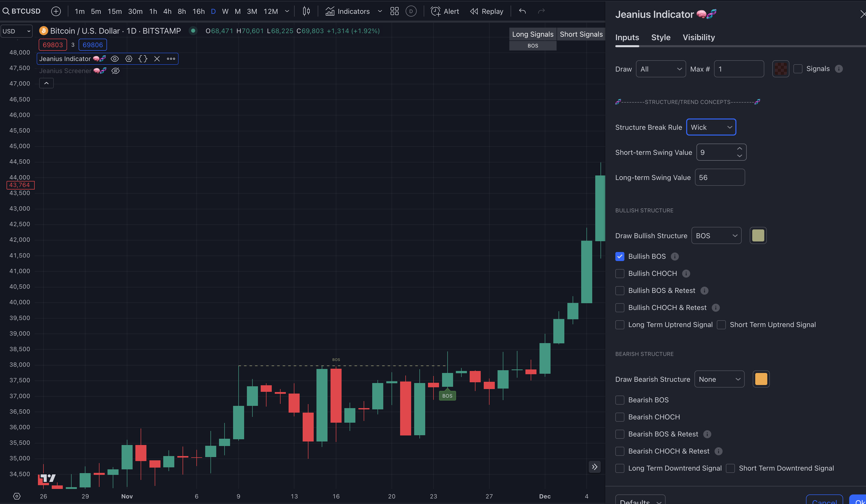Open the Draw dropdown set to All
This screenshot has width=866, height=504.
661,69
